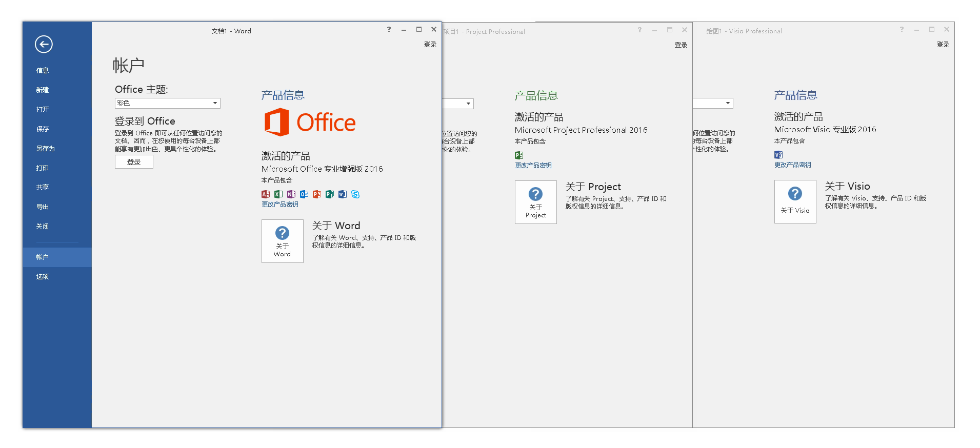Image resolution: width=980 pixels, height=448 pixels.
Task: Click the Publisher icon in the Office product list
Action: click(330, 194)
